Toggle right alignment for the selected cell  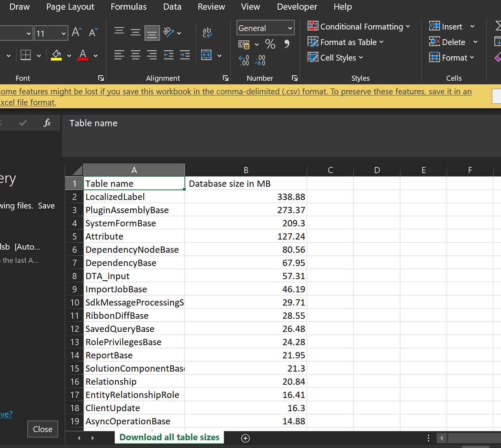pos(151,55)
